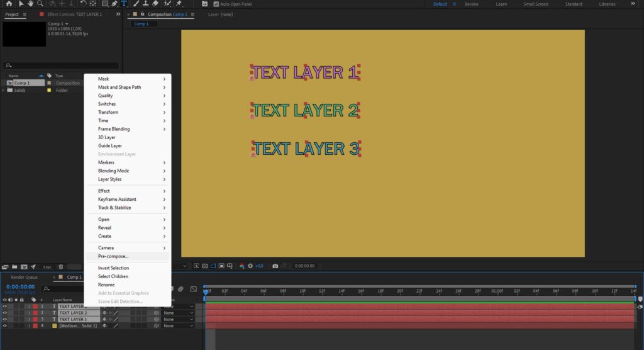Hide TEXT LAYER 2 with its eye icon
Image resolution: width=644 pixels, height=350 pixels.
tap(5, 313)
